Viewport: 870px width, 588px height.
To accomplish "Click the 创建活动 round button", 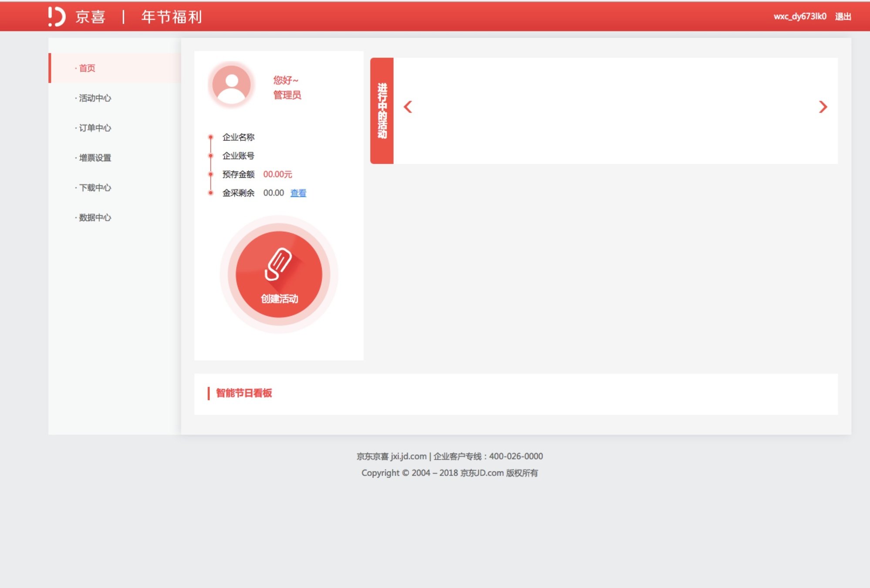I will [279, 274].
